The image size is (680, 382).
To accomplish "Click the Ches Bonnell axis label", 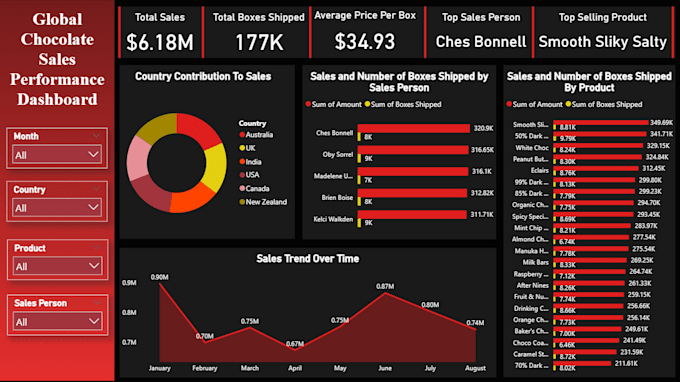I will [334, 133].
